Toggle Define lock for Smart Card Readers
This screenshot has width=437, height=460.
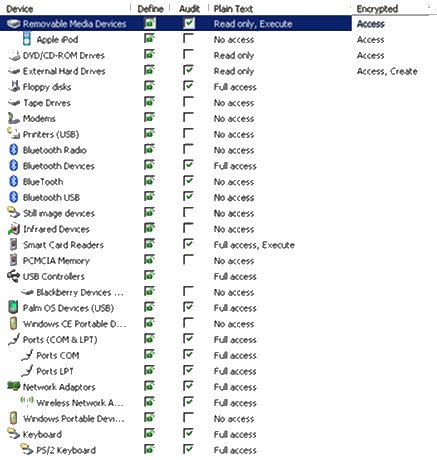point(150,244)
